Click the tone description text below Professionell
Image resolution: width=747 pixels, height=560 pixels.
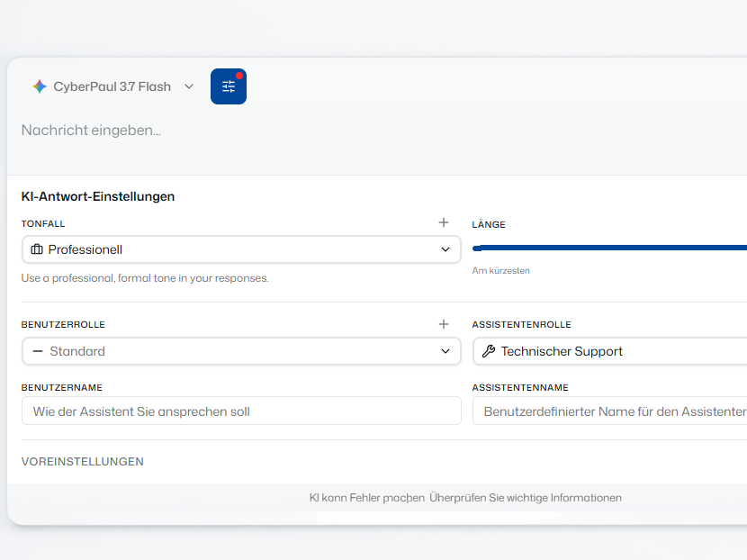pyautogui.click(x=145, y=278)
